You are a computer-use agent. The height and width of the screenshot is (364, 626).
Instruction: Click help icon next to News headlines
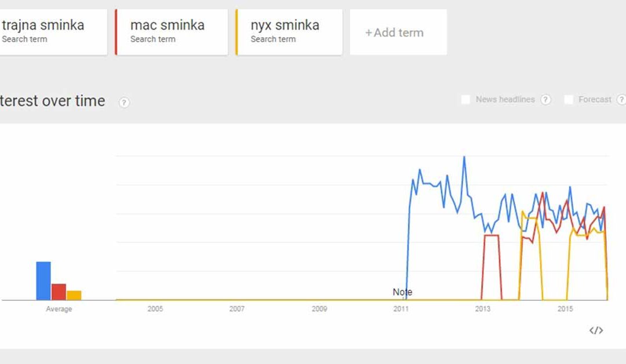click(x=545, y=100)
